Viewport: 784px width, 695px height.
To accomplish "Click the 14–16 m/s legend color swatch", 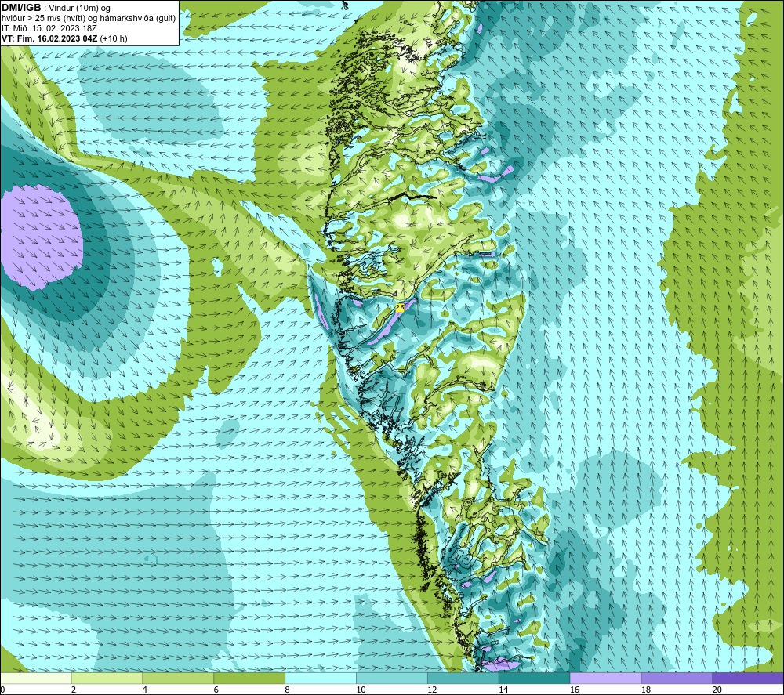I will (x=534, y=678).
